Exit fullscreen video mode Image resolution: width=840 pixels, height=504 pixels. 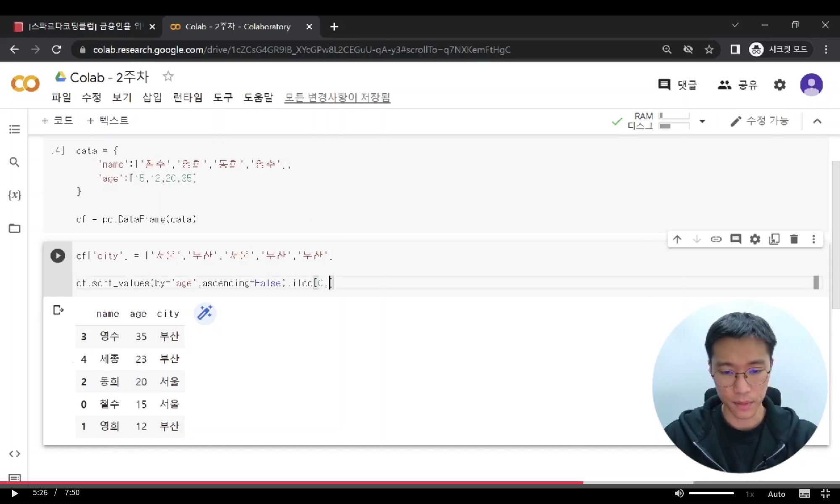click(825, 493)
